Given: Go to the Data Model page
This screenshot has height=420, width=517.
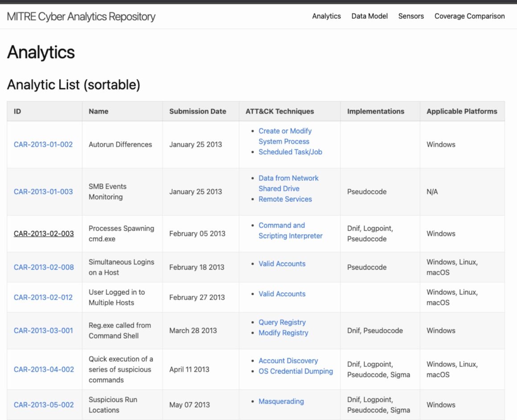Looking at the screenshot, I should (x=369, y=16).
